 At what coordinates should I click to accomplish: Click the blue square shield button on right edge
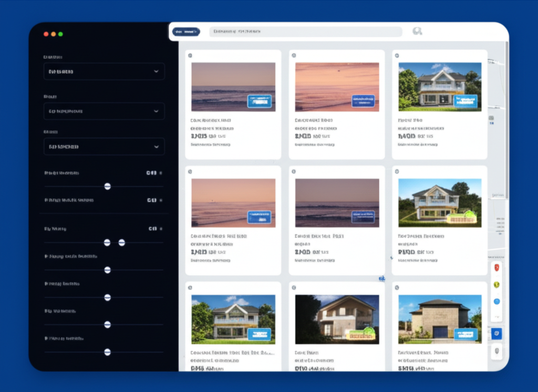(496, 333)
